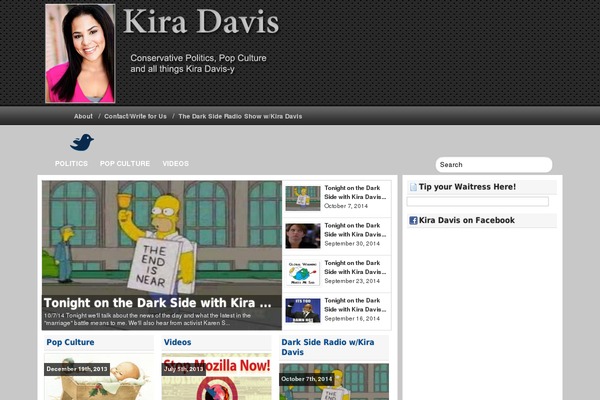Open The Dark Side Radio Show page
The width and height of the screenshot is (600, 400).
point(240,116)
